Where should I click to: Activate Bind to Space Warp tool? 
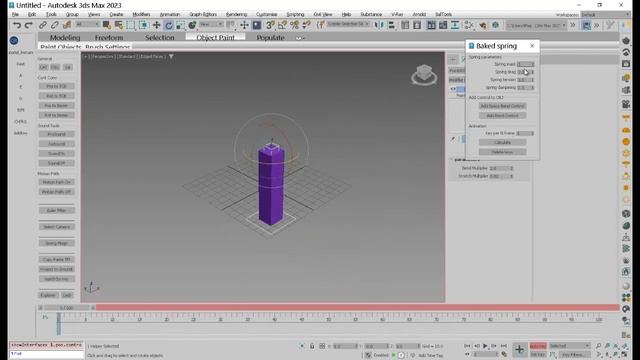(67, 25)
